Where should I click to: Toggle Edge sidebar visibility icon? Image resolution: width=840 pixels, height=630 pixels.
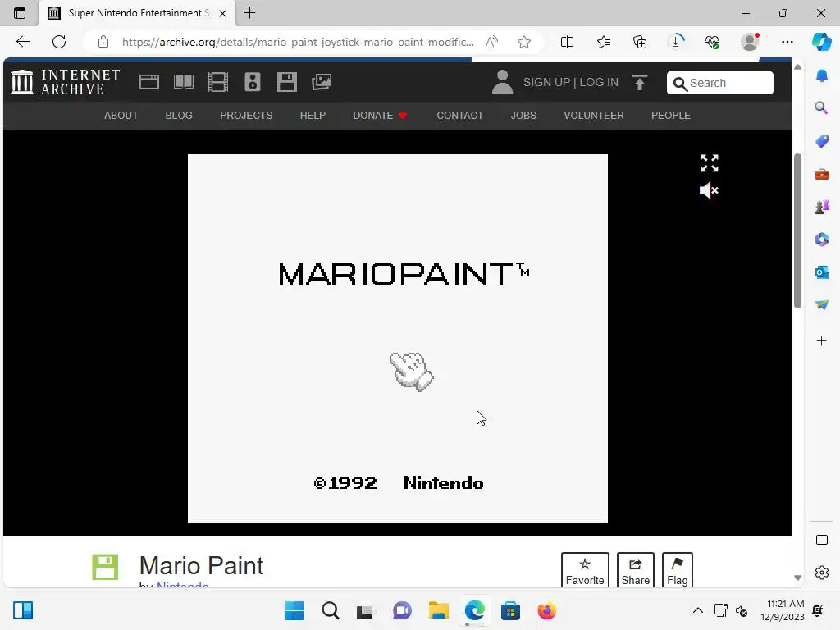coord(822,540)
